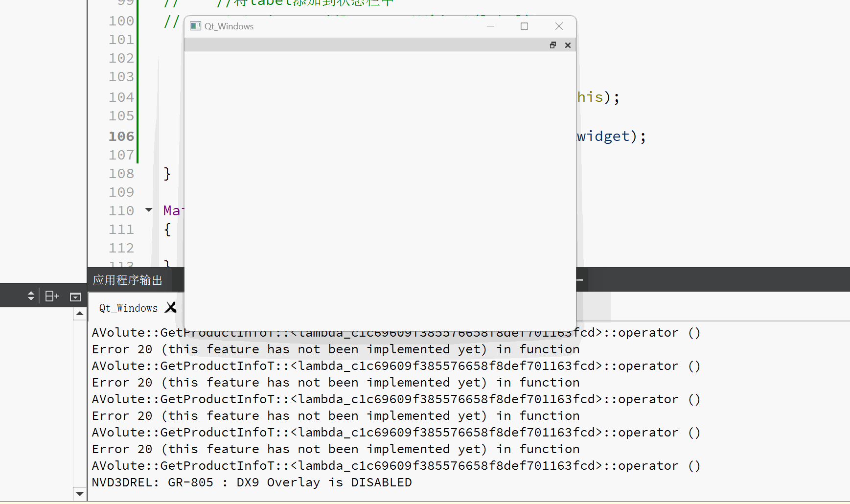Select the Qt_Windows tab in application output
850x504 pixels.
tap(129, 308)
